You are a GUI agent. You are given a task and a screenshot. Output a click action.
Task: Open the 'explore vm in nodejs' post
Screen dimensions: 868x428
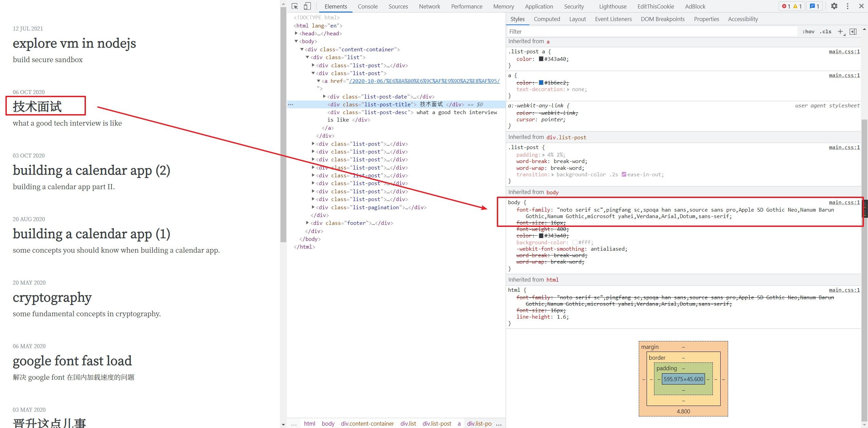pos(74,43)
